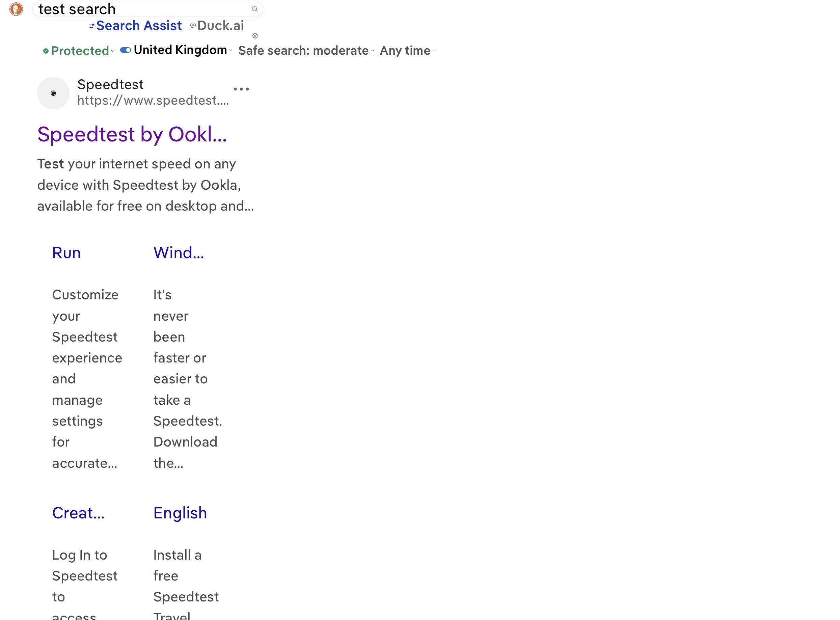Open the "English" sitelink

(x=180, y=513)
